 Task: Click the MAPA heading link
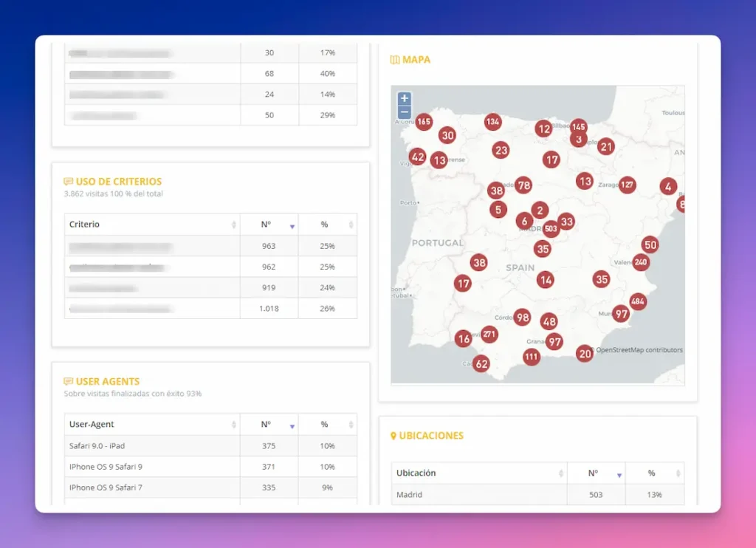pos(415,60)
